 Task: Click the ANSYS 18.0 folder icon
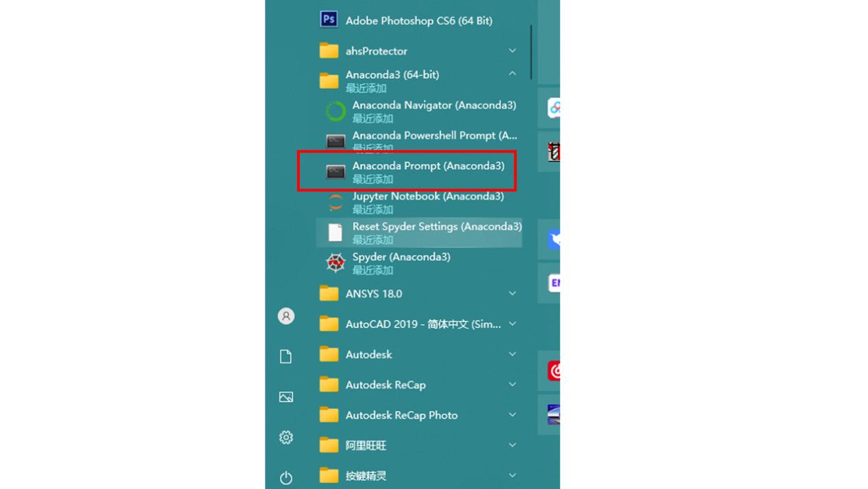[x=329, y=293]
